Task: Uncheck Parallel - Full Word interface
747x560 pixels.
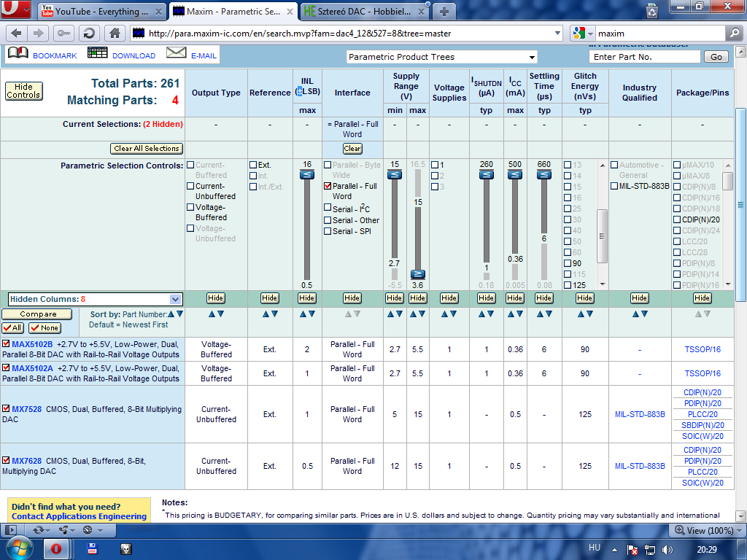Action: 328,186
